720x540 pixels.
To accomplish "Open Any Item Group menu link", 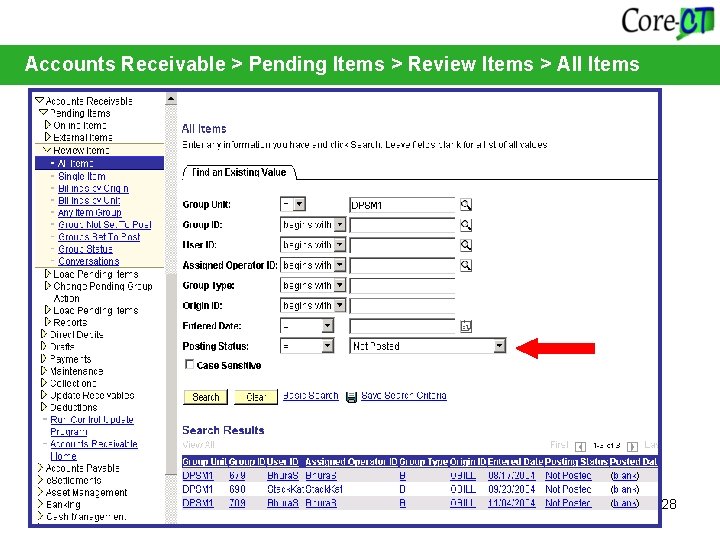I will pos(90,213).
